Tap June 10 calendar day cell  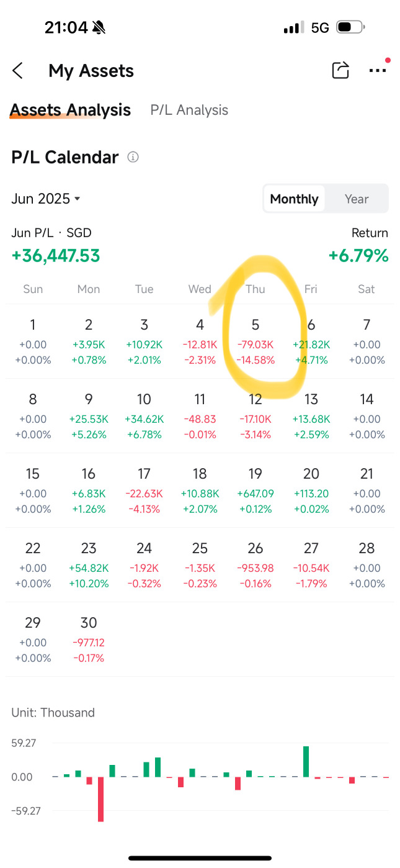coord(144,415)
